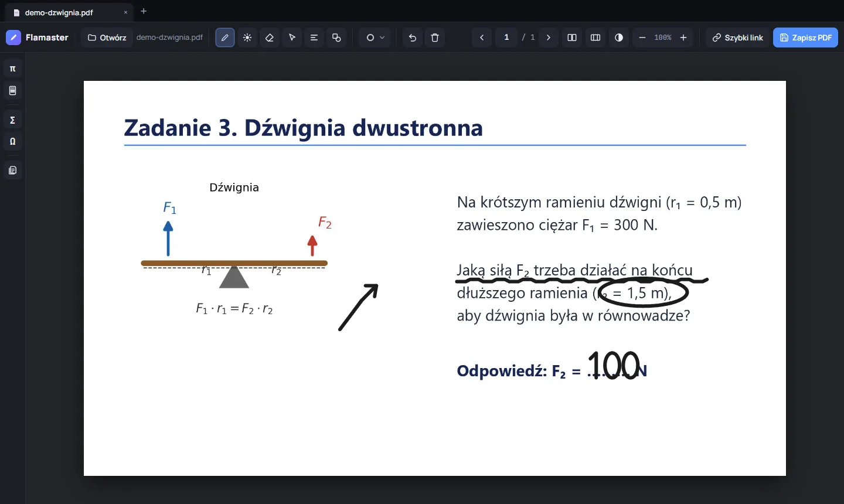
Task: Undo the last stroke
Action: (413, 38)
